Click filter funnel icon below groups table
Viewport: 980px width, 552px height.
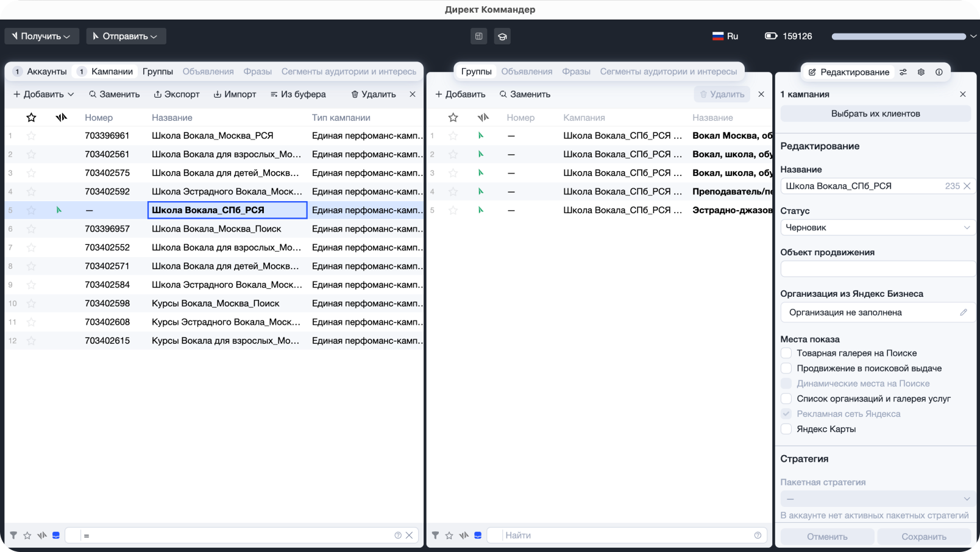click(x=435, y=536)
